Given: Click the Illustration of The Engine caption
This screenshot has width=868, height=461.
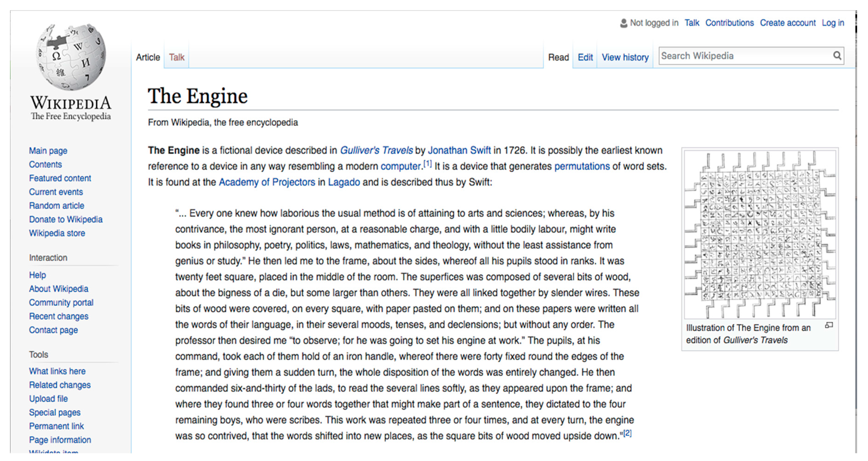Looking at the screenshot, I should (x=748, y=334).
